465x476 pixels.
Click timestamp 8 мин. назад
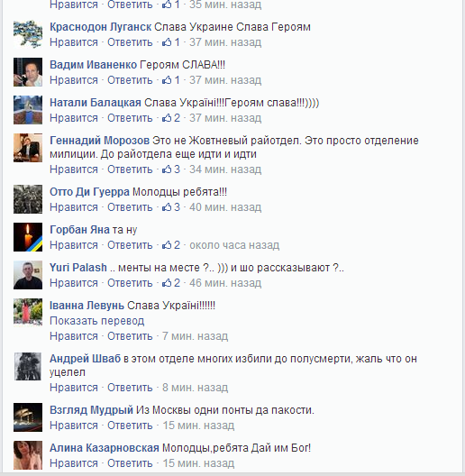pyautogui.click(x=196, y=388)
